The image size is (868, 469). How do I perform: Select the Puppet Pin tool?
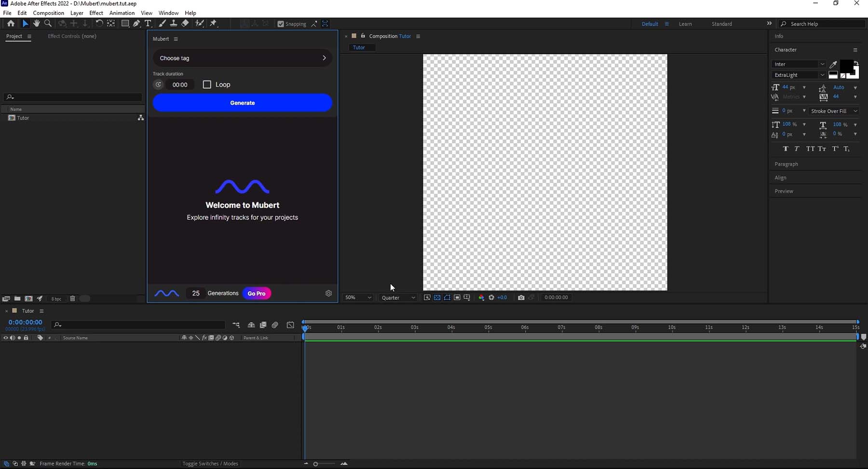(x=214, y=23)
